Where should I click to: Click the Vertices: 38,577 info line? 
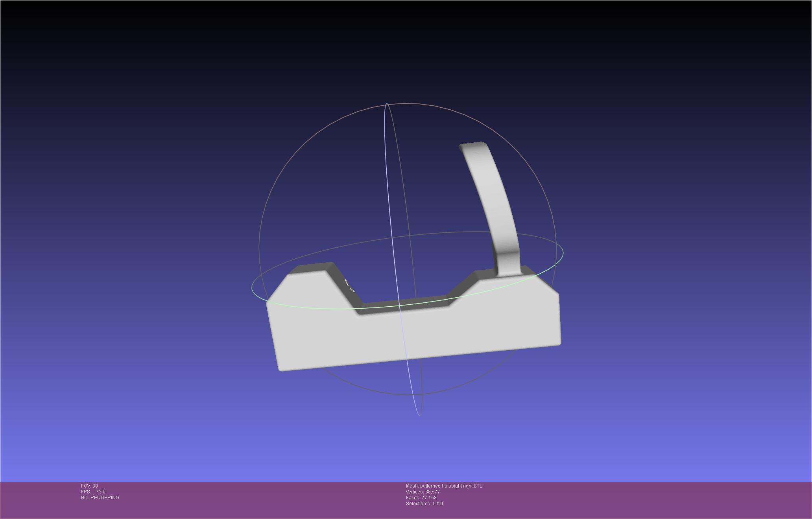tap(423, 492)
